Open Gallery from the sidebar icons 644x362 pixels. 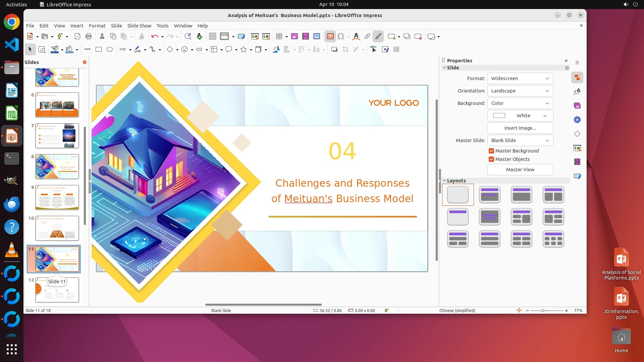(577, 106)
